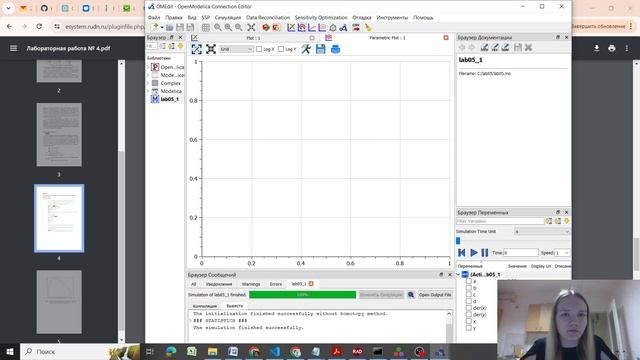Check variable x in variables browser
The image size is (640, 360).
pos(469,321)
